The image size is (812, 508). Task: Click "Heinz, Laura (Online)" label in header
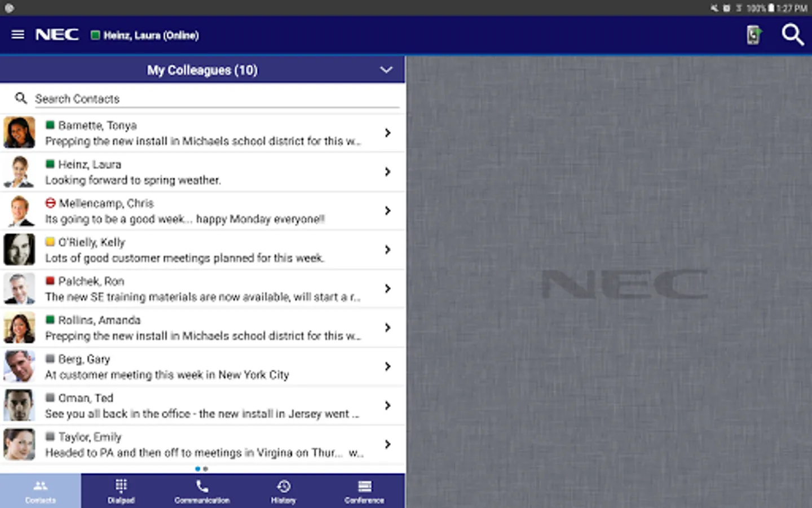tap(151, 35)
